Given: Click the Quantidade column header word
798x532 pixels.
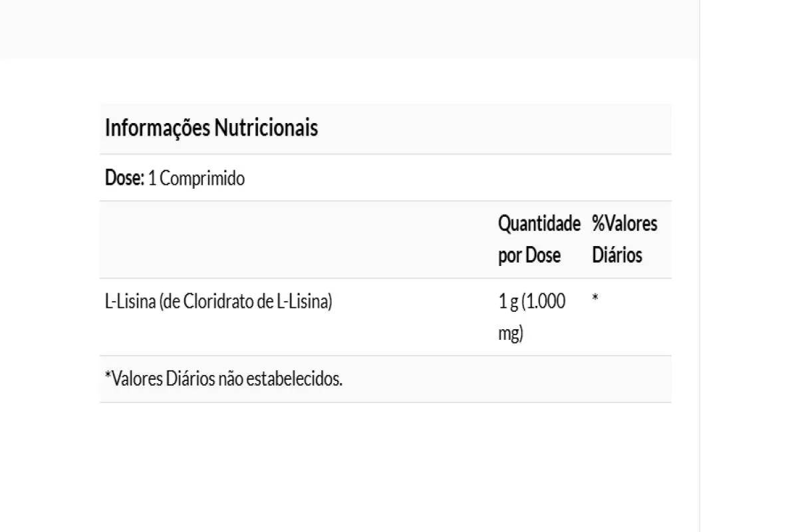Looking at the screenshot, I should [x=539, y=224].
